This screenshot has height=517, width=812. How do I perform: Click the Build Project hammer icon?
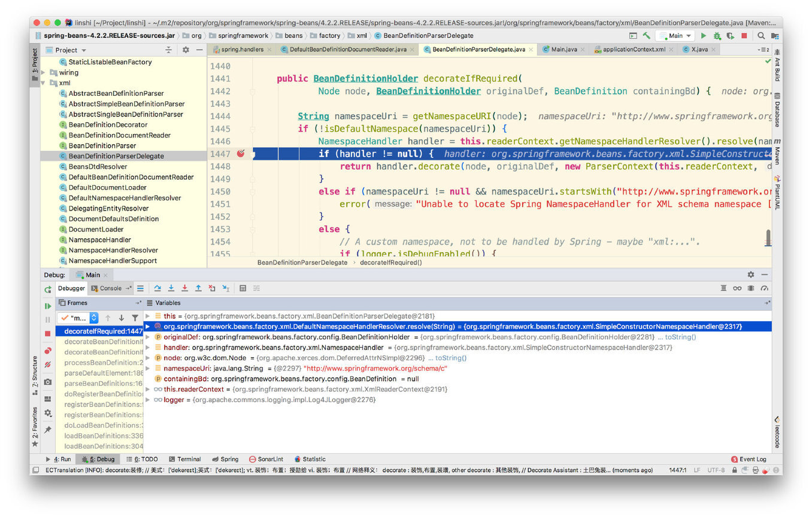coord(647,36)
